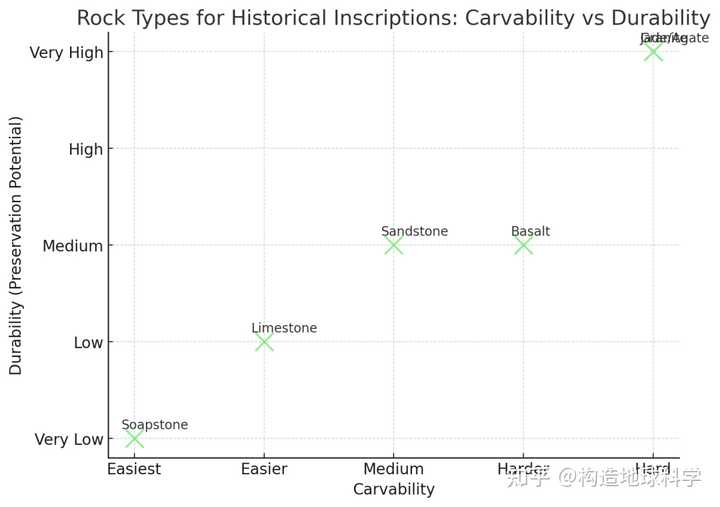This screenshot has width=720, height=507.
Task: Select the High y-axis tick label
Action: pyautogui.click(x=85, y=149)
